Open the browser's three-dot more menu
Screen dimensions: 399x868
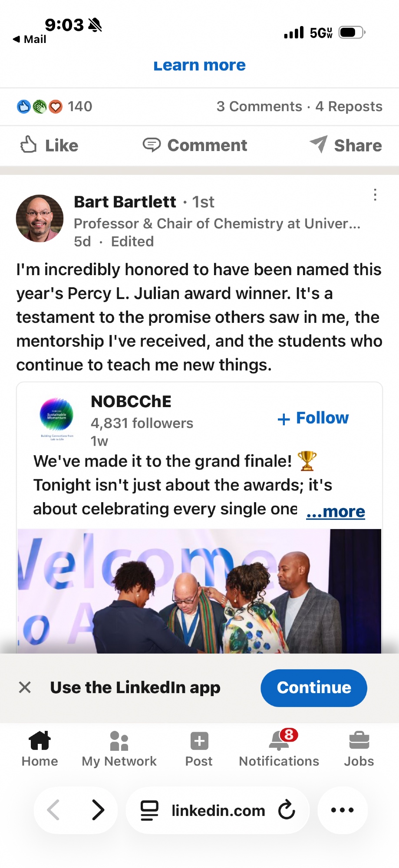[343, 810]
